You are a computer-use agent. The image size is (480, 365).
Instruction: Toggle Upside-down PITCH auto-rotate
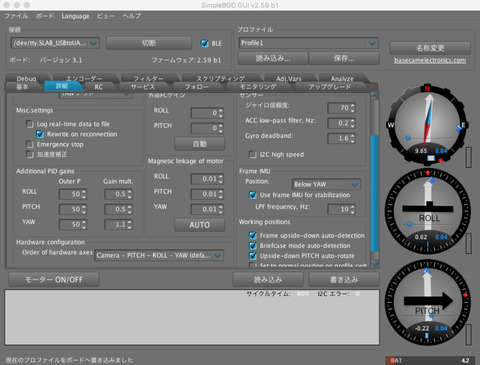click(x=253, y=256)
